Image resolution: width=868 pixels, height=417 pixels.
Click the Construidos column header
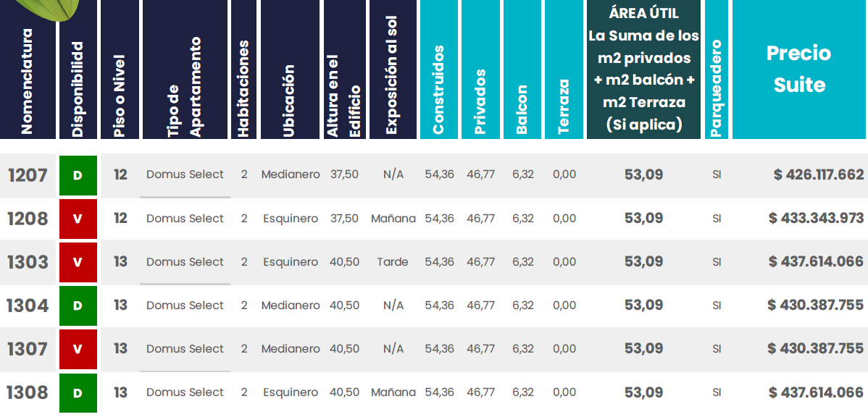(x=438, y=90)
